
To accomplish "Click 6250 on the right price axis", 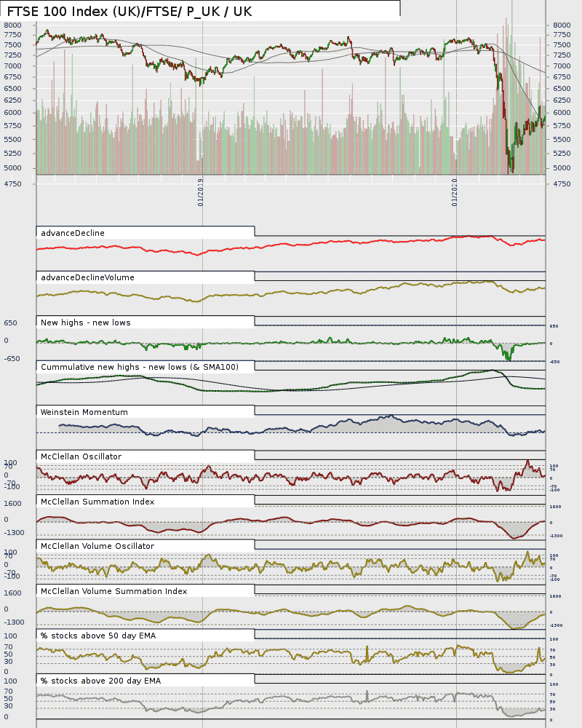I will point(562,100).
